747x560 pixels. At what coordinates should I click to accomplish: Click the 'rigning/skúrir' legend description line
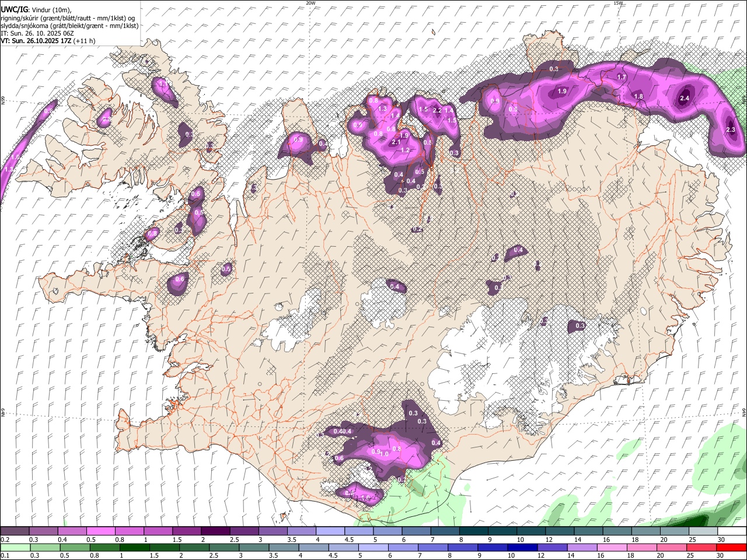[x=68, y=18]
